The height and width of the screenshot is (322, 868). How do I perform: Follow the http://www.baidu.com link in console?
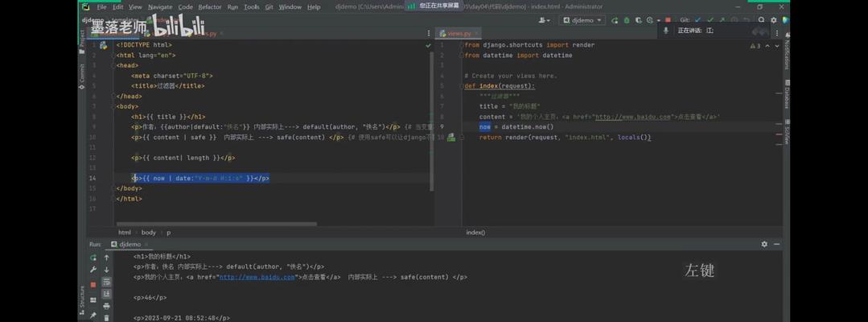click(257, 277)
